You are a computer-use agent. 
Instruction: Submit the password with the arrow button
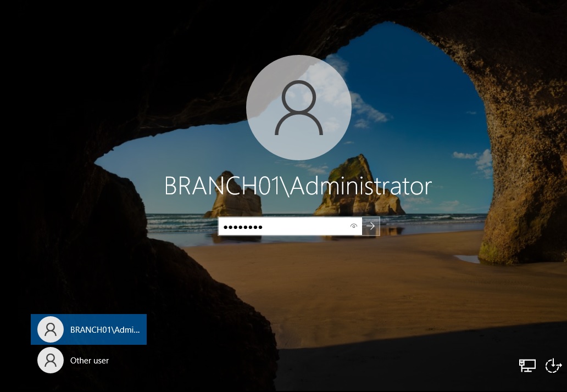371,226
